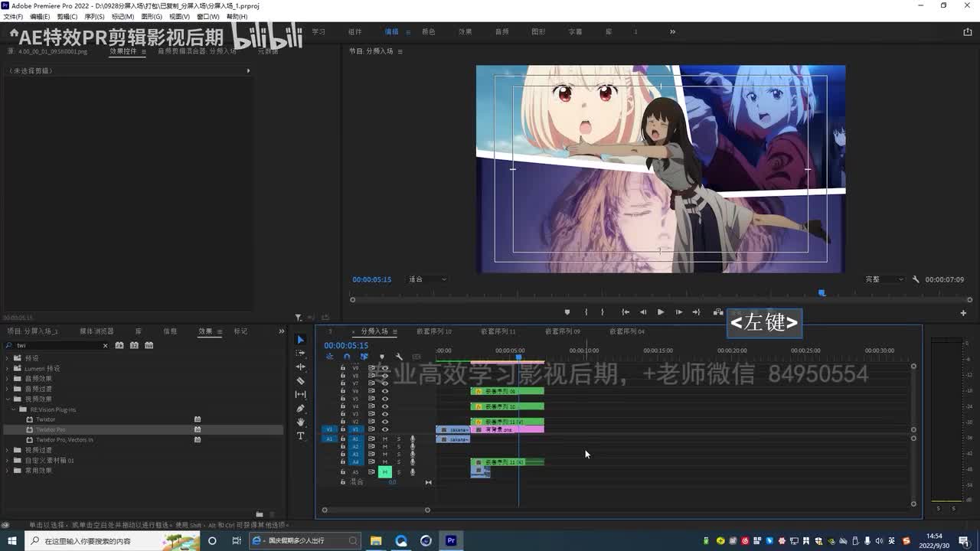The width and height of the screenshot is (980, 551).
Task: Go to Out point button
Action: (x=696, y=312)
